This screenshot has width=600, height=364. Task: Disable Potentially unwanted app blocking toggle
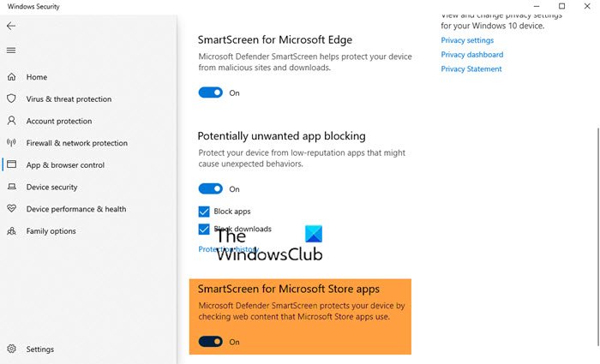tap(211, 189)
